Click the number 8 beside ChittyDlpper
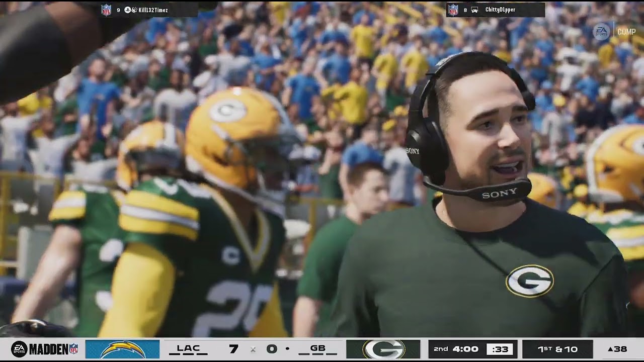Viewport: 644px width, 362px height. tap(465, 10)
